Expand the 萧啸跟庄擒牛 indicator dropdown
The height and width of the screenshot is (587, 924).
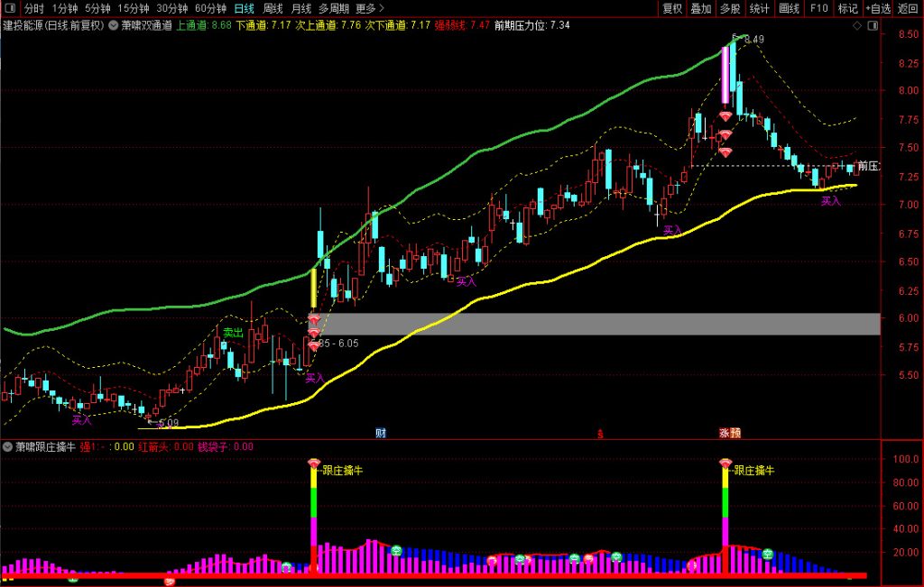pyautogui.click(x=8, y=446)
